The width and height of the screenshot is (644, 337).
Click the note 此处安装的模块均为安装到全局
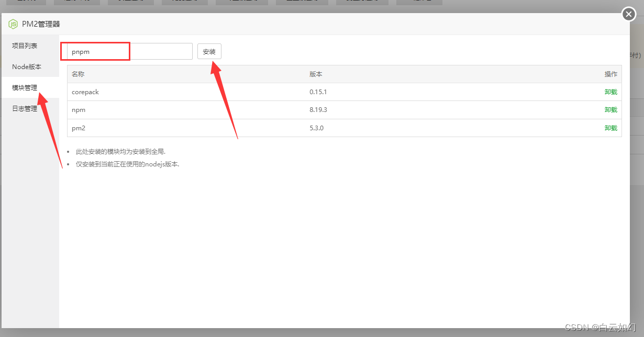pyautogui.click(x=121, y=152)
